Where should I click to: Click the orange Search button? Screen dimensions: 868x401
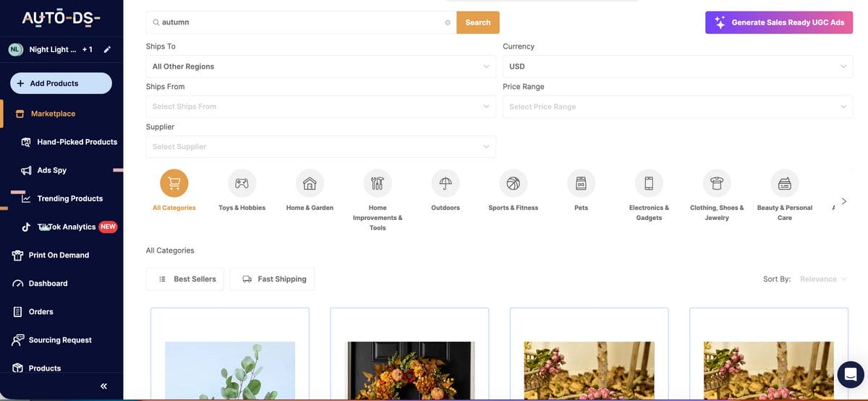[478, 22]
